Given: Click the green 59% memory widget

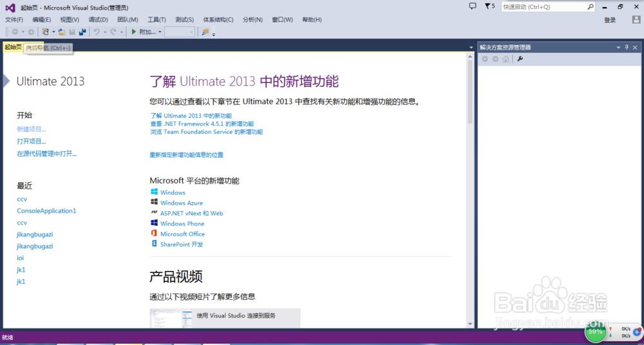Looking at the screenshot, I should [595, 331].
